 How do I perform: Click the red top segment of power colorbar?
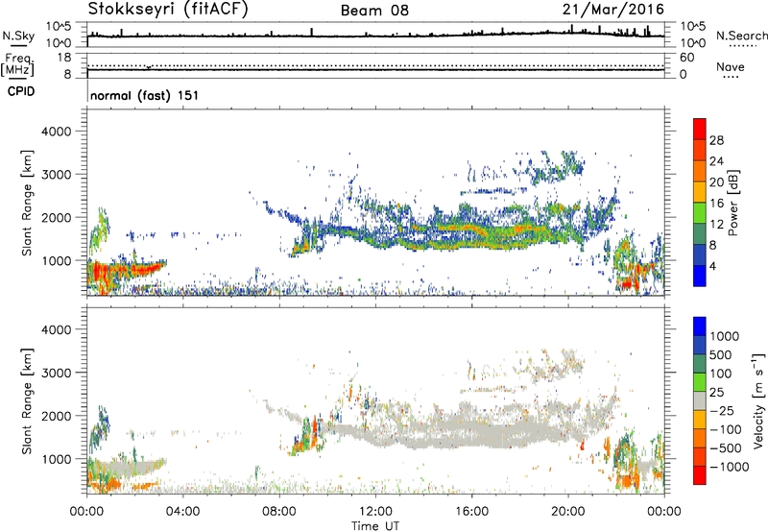(x=700, y=129)
